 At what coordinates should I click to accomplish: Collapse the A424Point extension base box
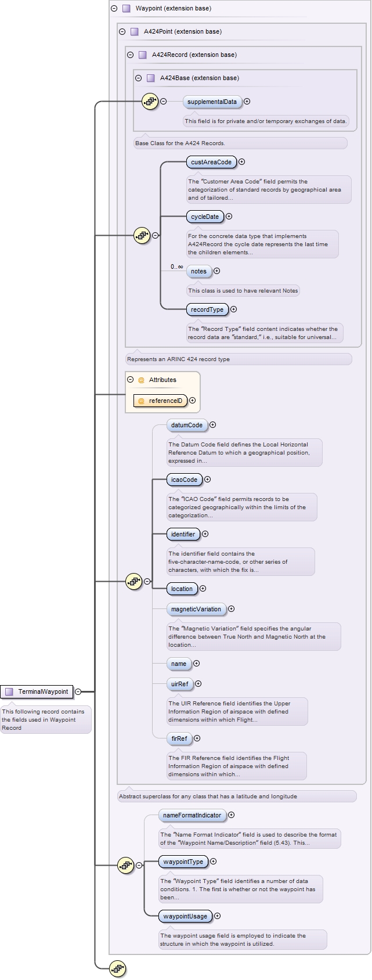coord(122,32)
